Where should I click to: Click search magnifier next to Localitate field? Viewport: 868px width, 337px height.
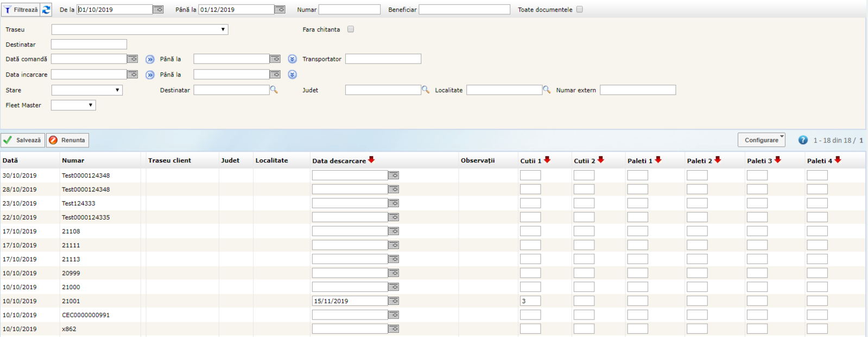[x=547, y=90]
